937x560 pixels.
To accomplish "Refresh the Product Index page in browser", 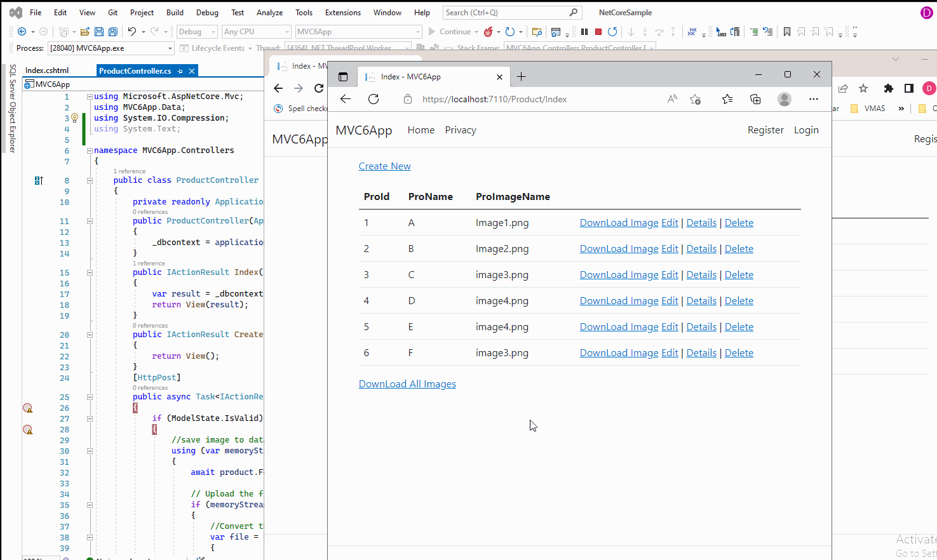I will point(374,99).
